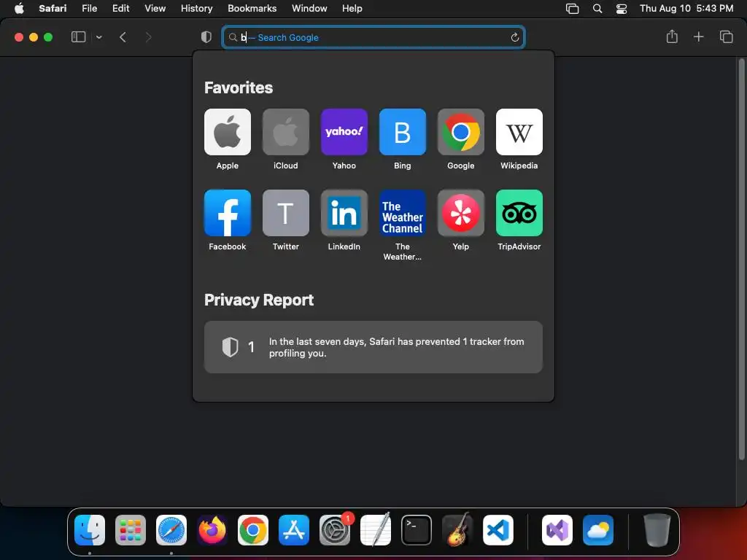Click the Stage Manager menu bar icon
This screenshot has height=560, width=747.
572,9
